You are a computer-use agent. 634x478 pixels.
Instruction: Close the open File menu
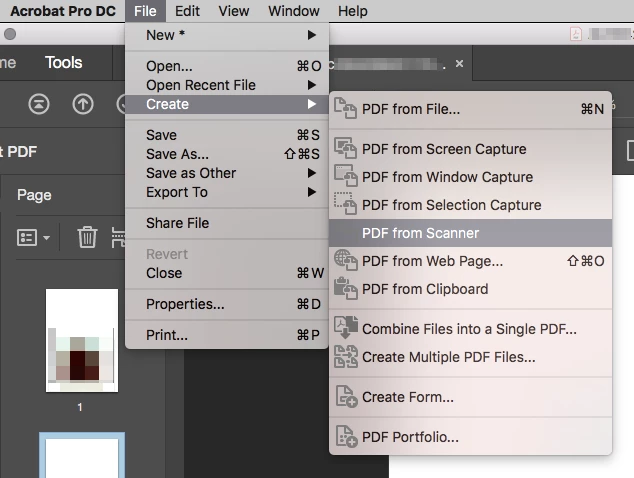pyautogui.click(x=145, y=11)
